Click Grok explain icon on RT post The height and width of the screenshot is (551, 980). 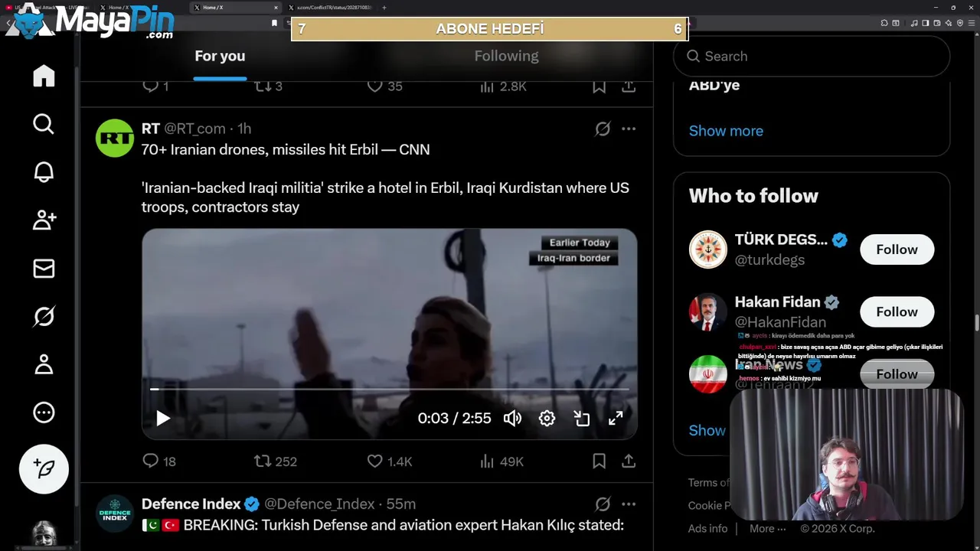[x=603, y=129]
